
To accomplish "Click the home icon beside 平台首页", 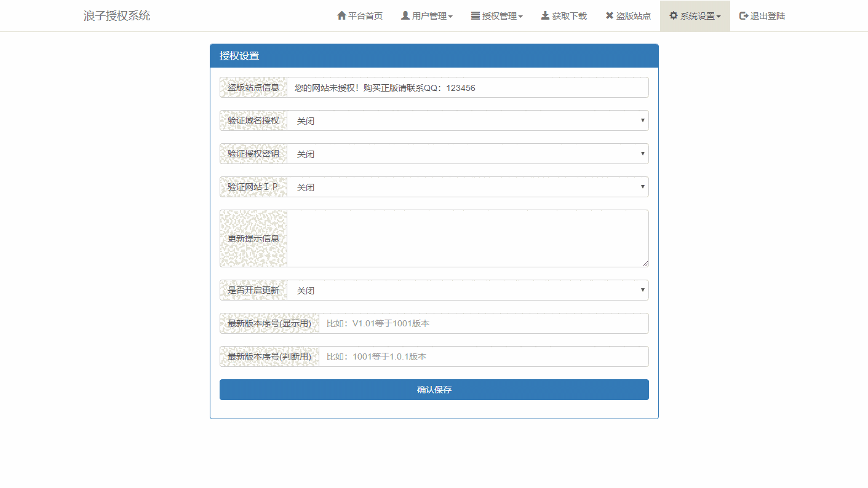I will click(341, 15).
